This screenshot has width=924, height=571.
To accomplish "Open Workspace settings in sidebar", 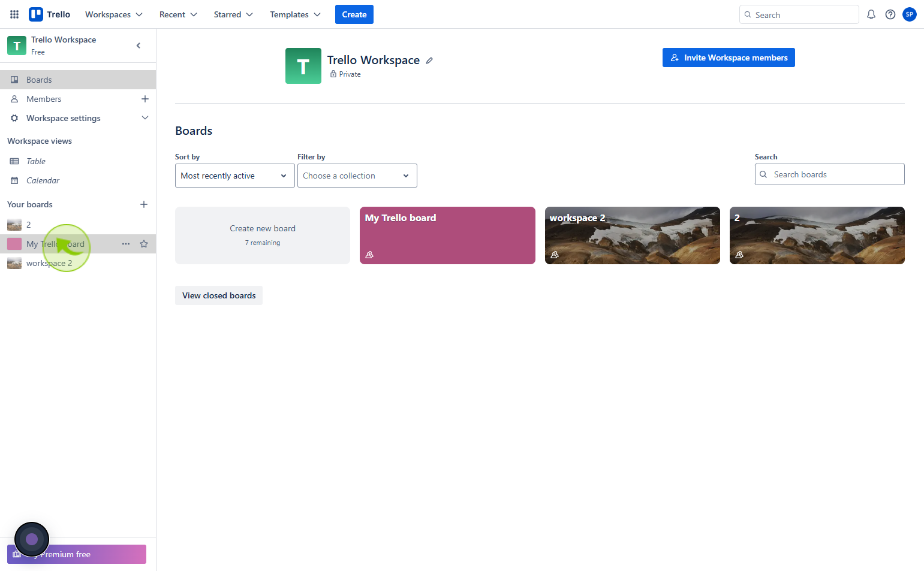I will tap(64, 118).
